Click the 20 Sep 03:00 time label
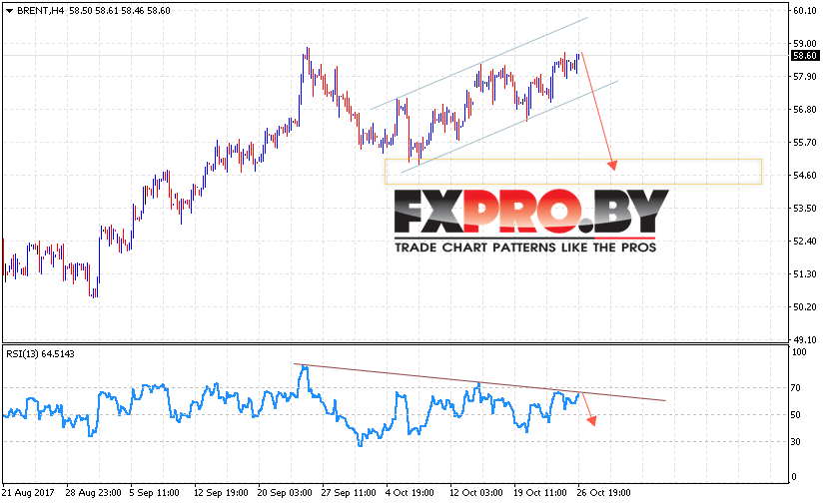828x504 pixels. (x=284, y=493)
